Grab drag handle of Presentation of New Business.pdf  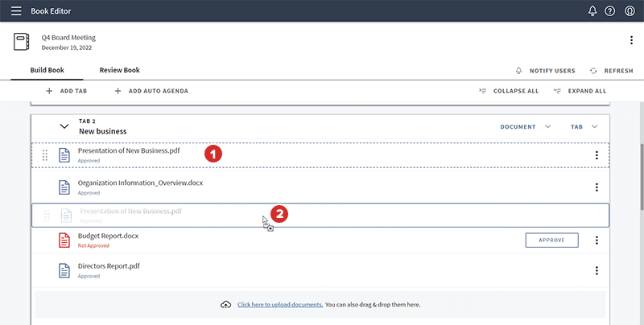click(45, 155)
